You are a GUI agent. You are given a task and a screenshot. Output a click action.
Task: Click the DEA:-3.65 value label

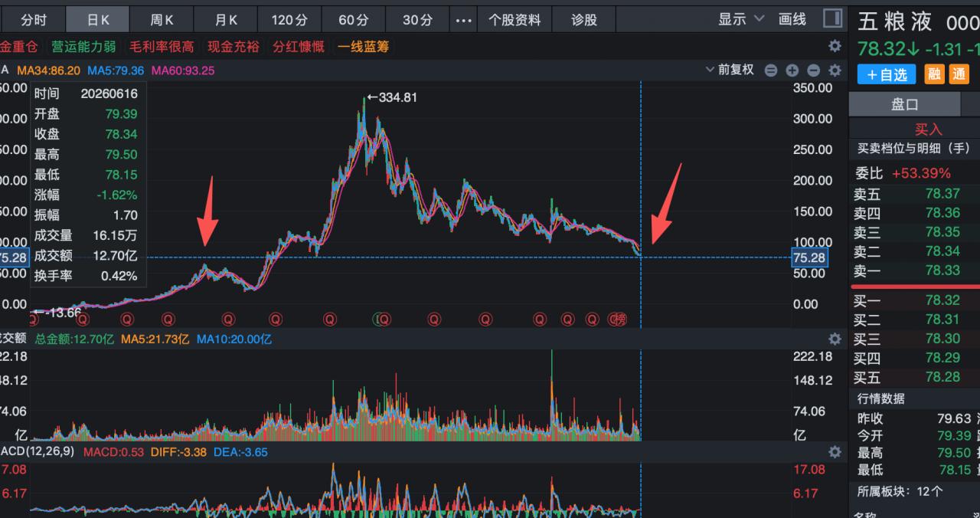pyautogui.click(x=240, y=452)
